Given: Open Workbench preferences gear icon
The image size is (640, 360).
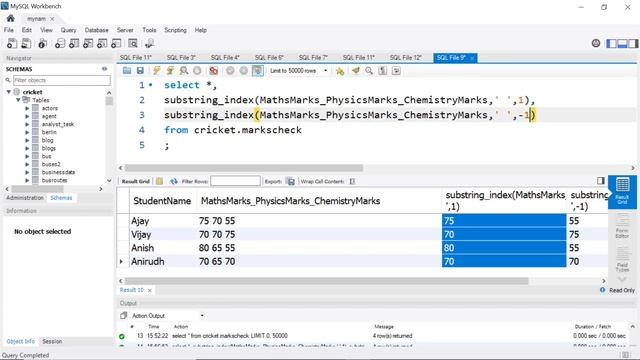Looking at the screenshot, I should tap(596, 43).
